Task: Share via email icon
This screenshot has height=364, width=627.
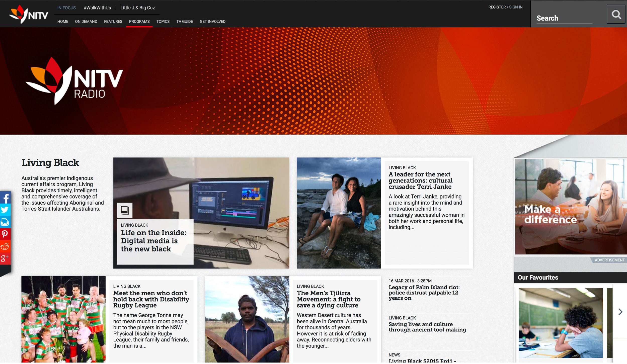Action: click(5, 222)
